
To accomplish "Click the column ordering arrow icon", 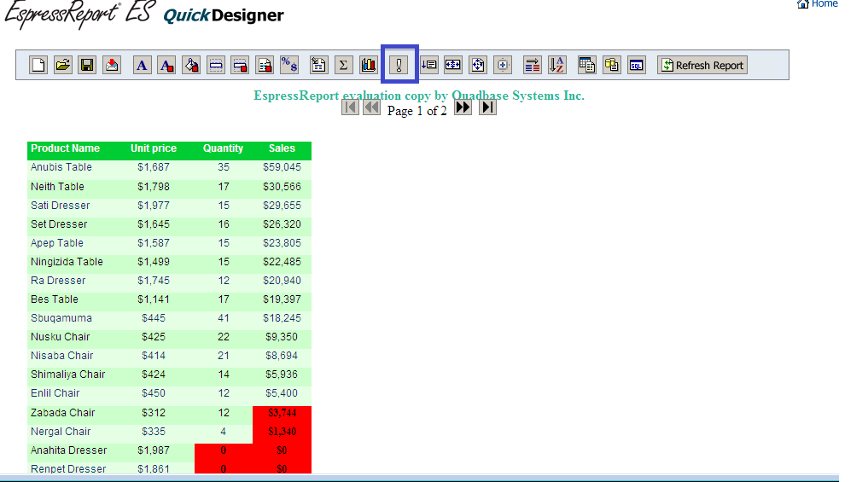I will 533,66.
